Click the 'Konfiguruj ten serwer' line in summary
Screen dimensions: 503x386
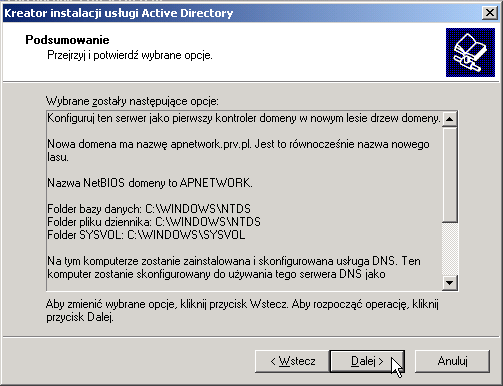244,118
